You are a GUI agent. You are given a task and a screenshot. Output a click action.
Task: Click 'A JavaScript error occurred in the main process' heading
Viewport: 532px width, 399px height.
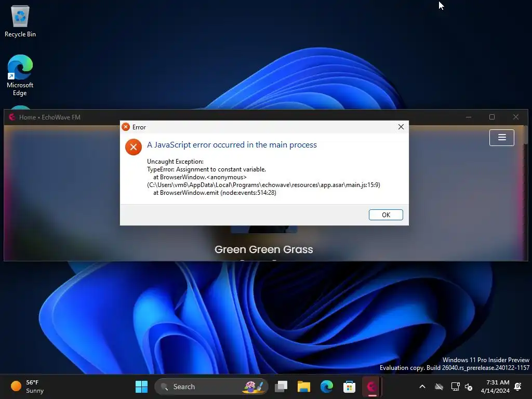232,145
